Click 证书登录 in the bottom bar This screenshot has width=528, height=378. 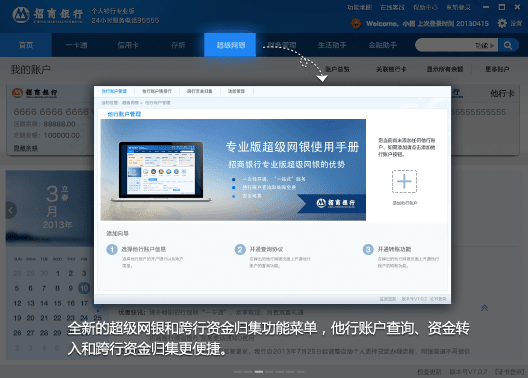[x=510, y=372]
